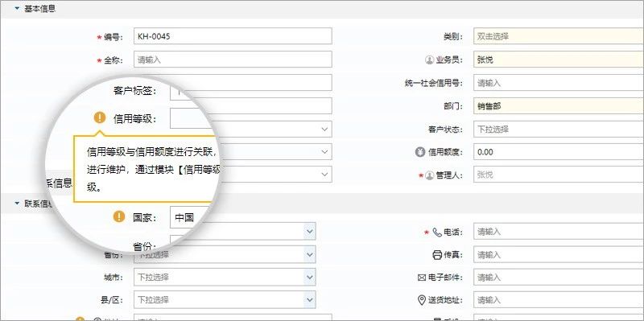Click the person icon beside 管理人
The width and height of the screenshot is (644, 321).
[429, 175]
